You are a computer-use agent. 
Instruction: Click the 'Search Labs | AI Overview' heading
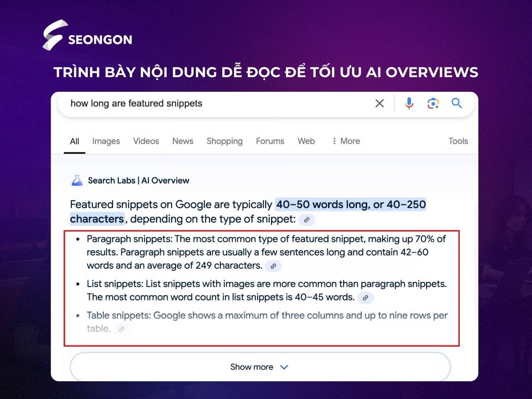pyautogui.click(x=138, y=180)
